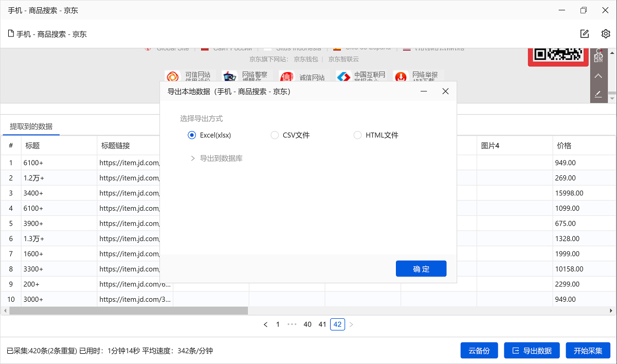
Task: Go to previous page arrow
Action: tap(265, 324)
